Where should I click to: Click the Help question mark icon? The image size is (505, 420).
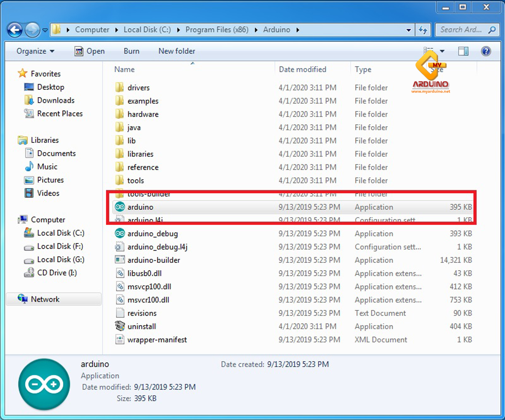tap(486, 51)
